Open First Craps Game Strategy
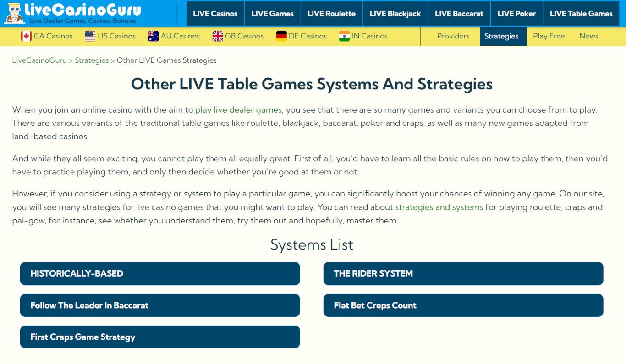 [x=159, y=337]
